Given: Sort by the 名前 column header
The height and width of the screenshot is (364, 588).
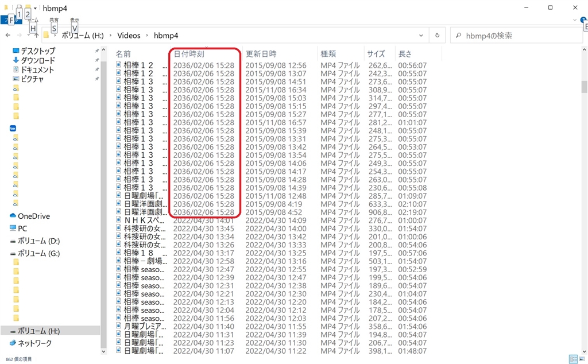Looking at the screenshot, I should tap(123, 53).
